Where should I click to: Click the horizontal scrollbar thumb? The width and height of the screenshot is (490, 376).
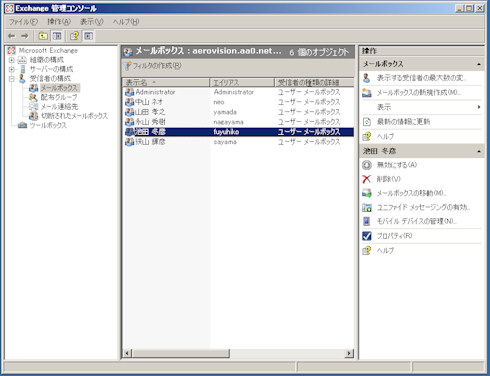(181, 353)
